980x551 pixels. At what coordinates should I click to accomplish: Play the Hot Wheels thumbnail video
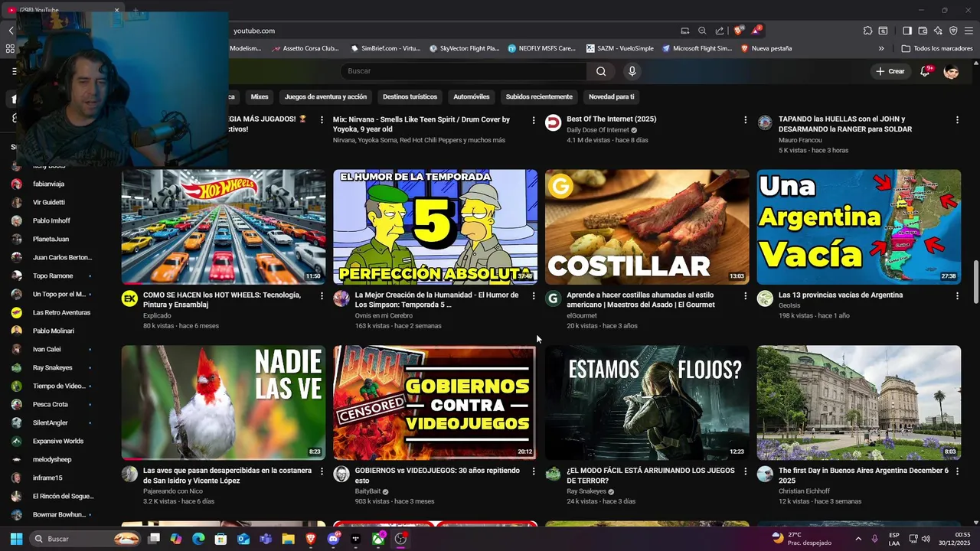click(224, 227)
